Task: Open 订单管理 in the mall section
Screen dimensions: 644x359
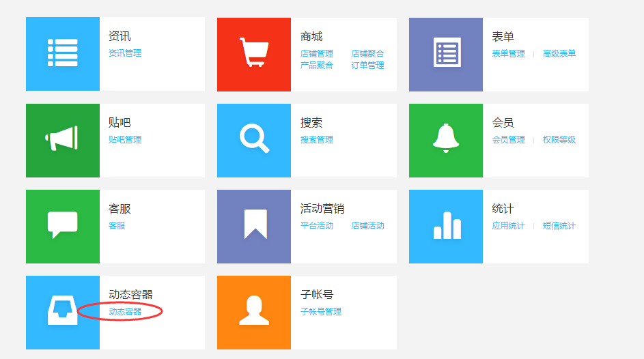Action: click(367, 66)
